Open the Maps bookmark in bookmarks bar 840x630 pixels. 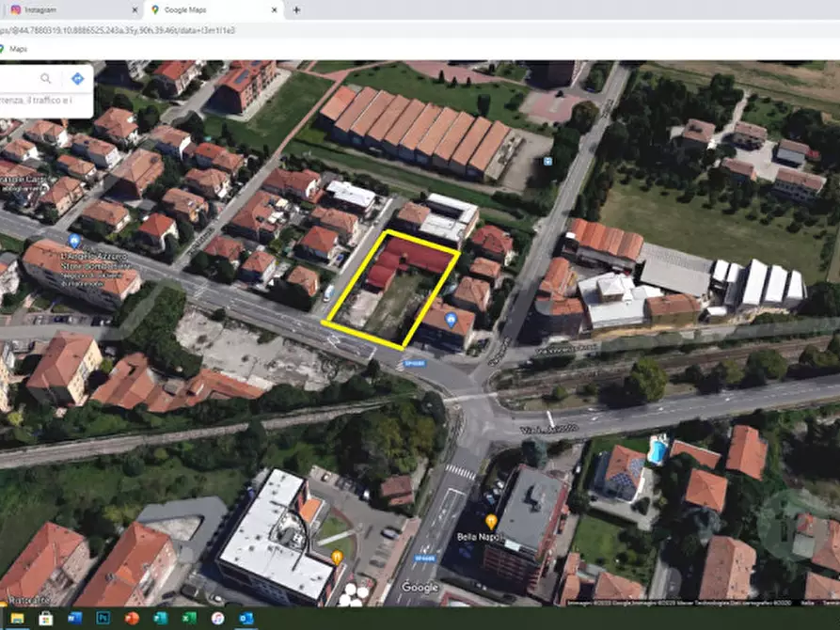click(14, 49)
